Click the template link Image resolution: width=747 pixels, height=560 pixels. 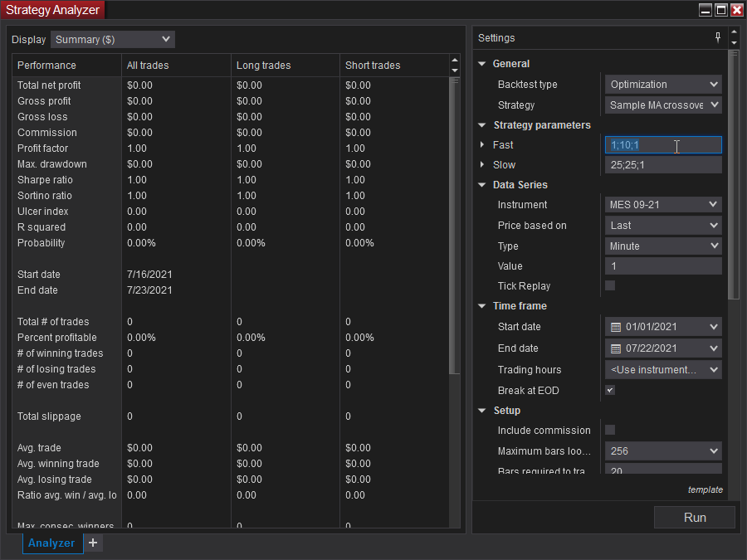pos(705,489)
